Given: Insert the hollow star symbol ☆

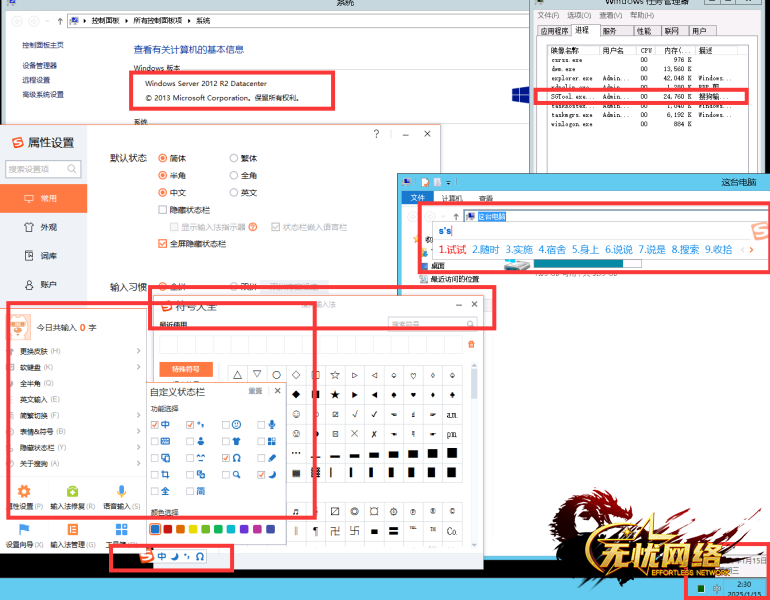Looking at the screenshot, I should [335, 375].
